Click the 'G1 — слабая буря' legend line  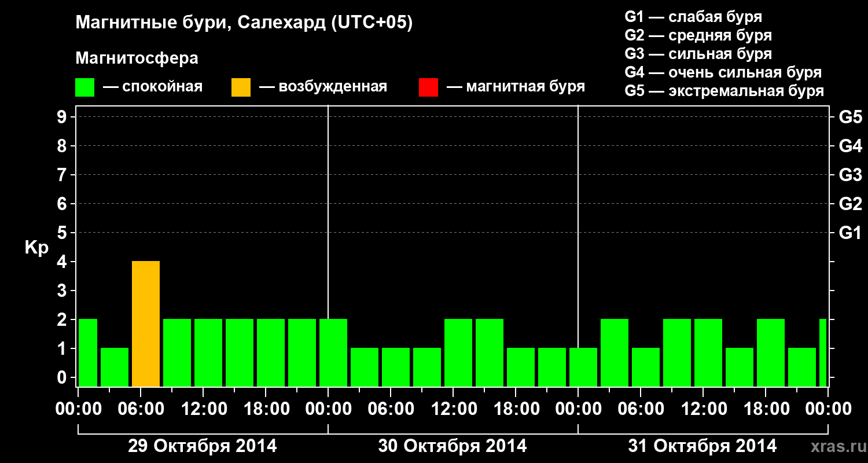693,17
